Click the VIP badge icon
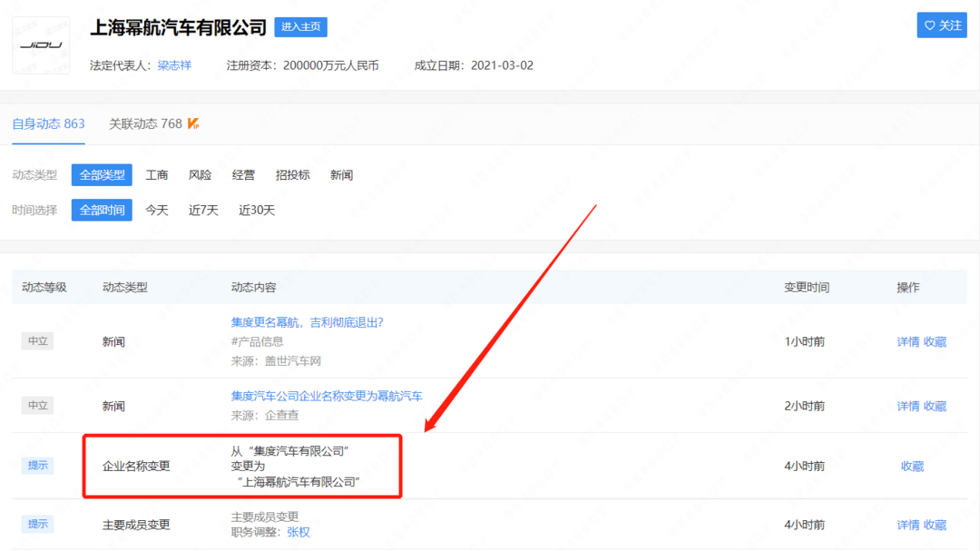Viewport: 980px width, 551px height. click(193, 123)
